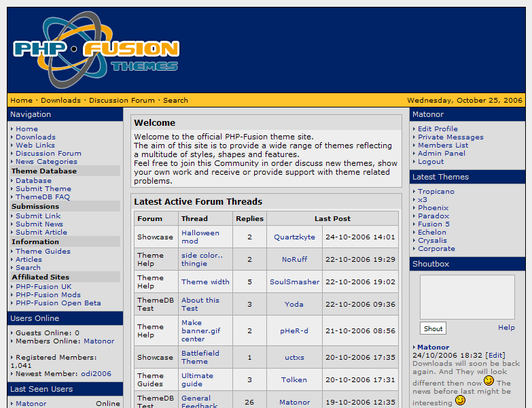Visit the PHP-Fusion Mods affiliated site
This screenshot has width=532, height=408.
(x=48, y=294)
